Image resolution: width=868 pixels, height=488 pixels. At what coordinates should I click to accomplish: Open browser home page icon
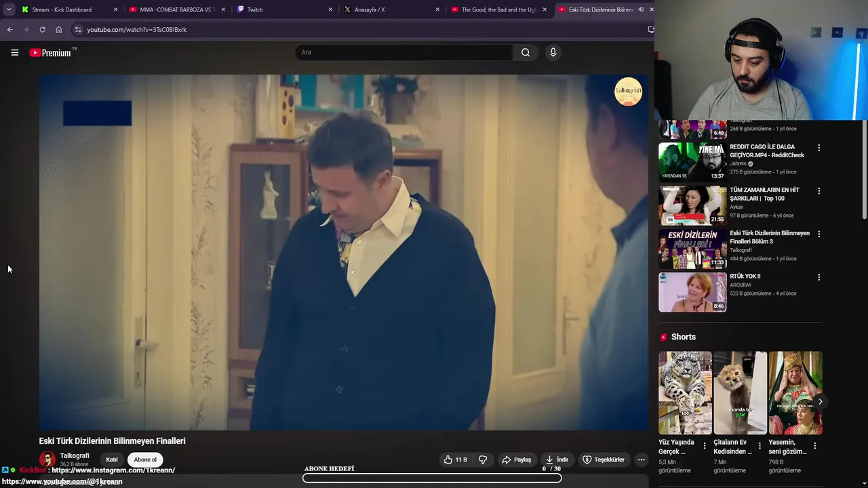pos(58,30)
